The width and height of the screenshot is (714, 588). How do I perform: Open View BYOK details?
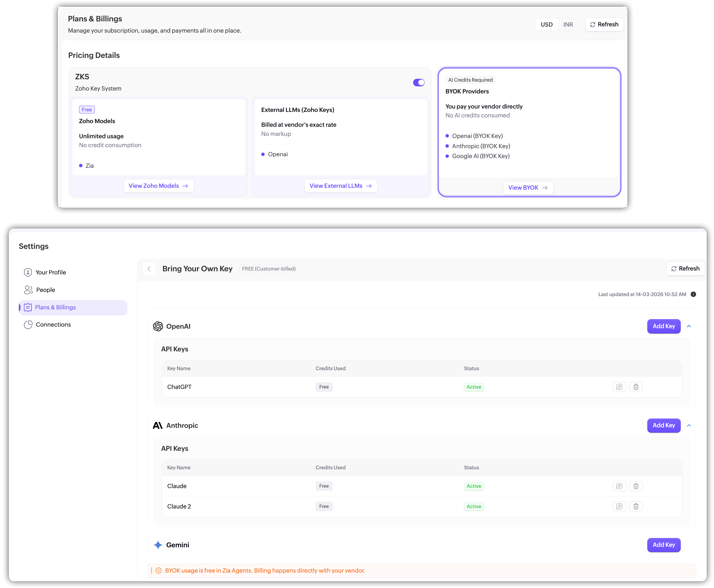point(528,188)
